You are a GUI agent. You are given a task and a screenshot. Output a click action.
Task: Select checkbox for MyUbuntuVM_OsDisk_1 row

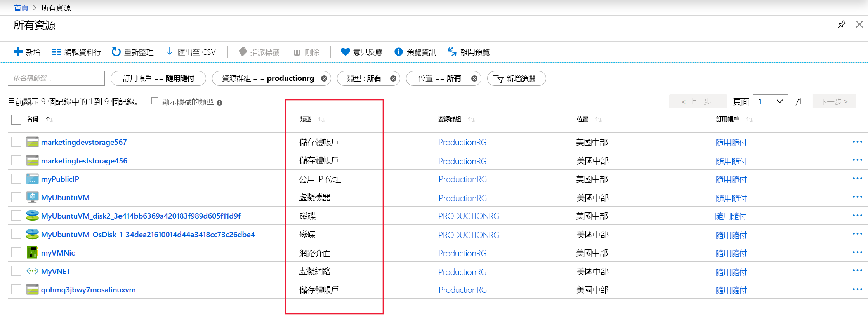click(16, 234)
